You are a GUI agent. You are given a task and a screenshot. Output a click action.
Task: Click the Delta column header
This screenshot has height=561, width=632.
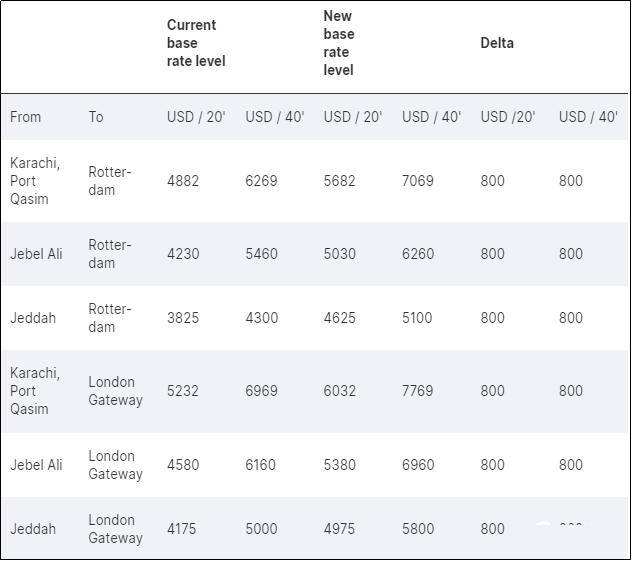(497, 43)
